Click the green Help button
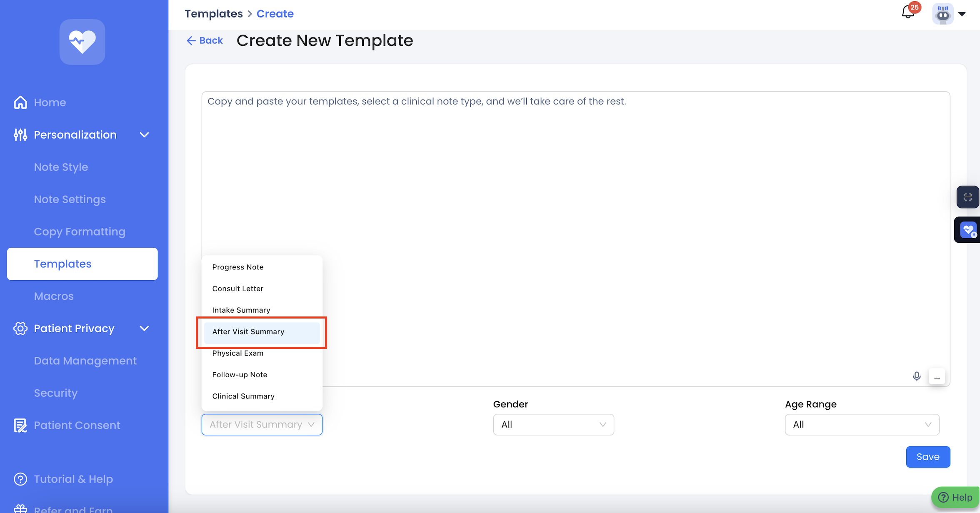 [x=956, y=497]
